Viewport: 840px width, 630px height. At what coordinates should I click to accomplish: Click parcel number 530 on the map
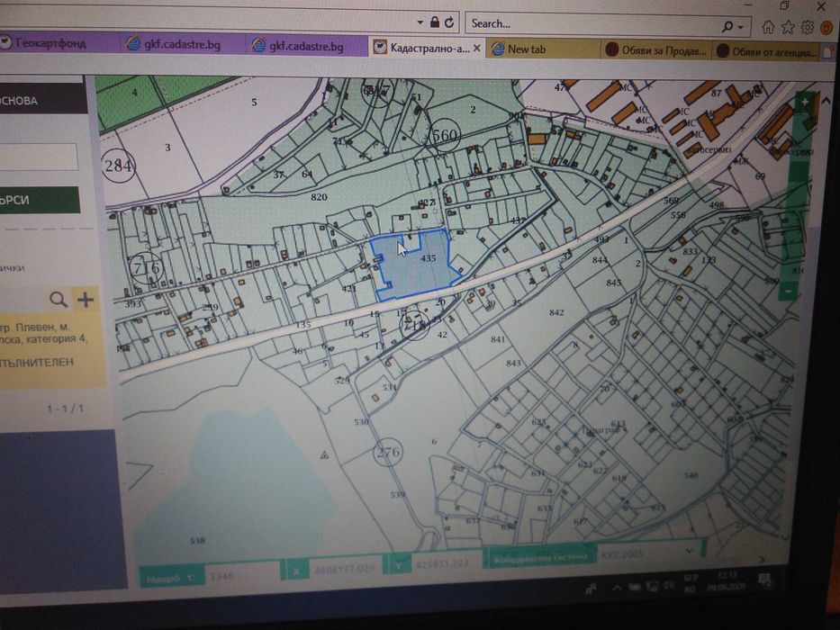click(361, 421)
